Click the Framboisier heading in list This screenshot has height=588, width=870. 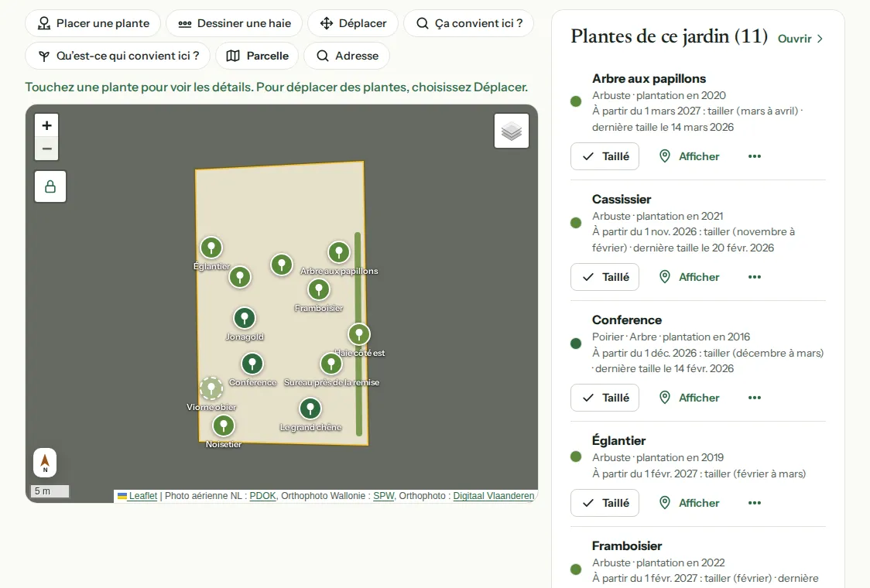(627, 546)
